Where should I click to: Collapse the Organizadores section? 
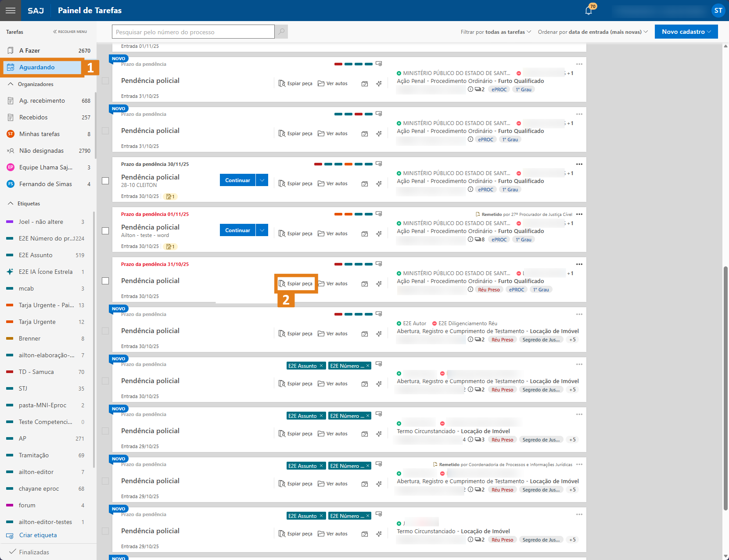pyautogui.click(x=11, y=84)
